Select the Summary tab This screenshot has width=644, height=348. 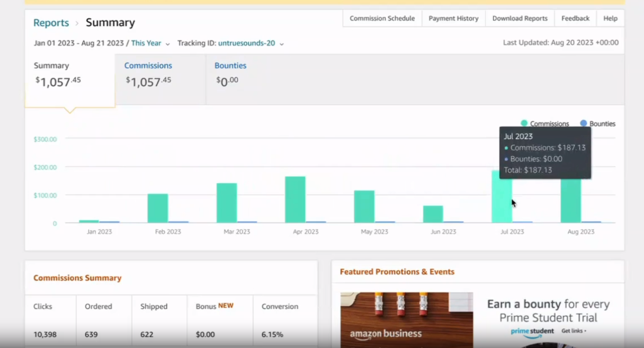(x=69, y=81)
